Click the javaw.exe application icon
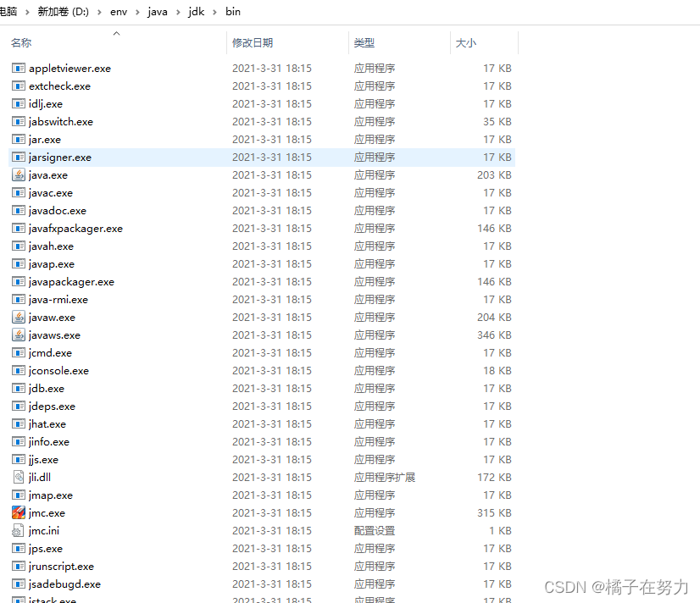The image size is (700, 603). pos(19,317)
